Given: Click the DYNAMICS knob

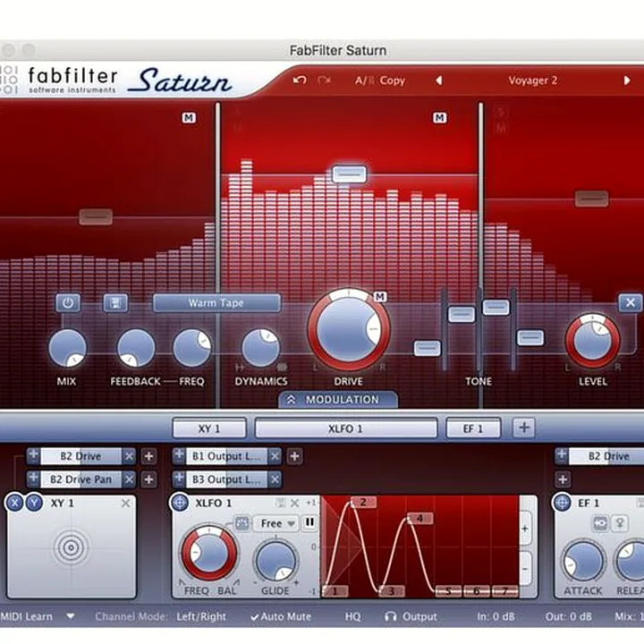Looking at the screenshot, I should coord(261,348).
